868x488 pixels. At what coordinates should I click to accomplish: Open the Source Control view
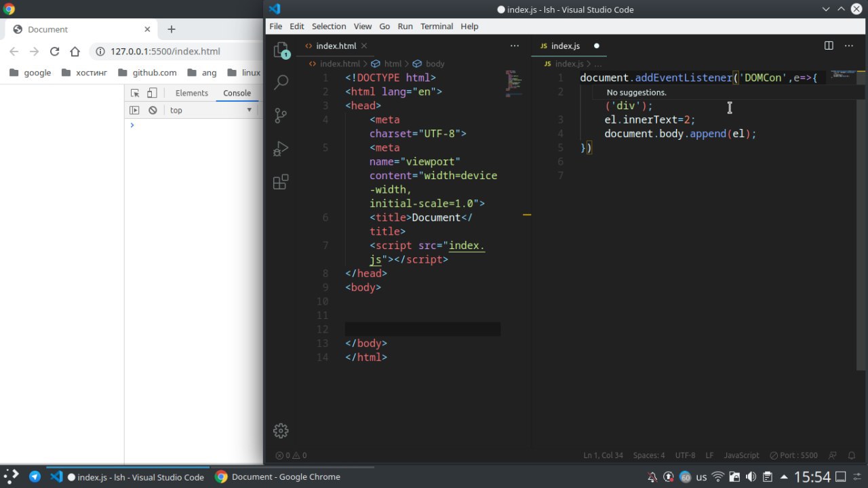tap(280, 115)
